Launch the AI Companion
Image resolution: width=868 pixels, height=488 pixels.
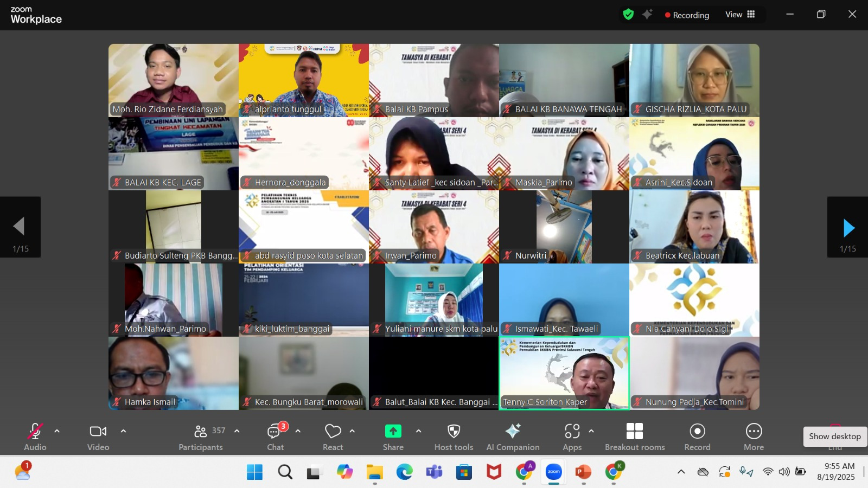coord(513,437)
